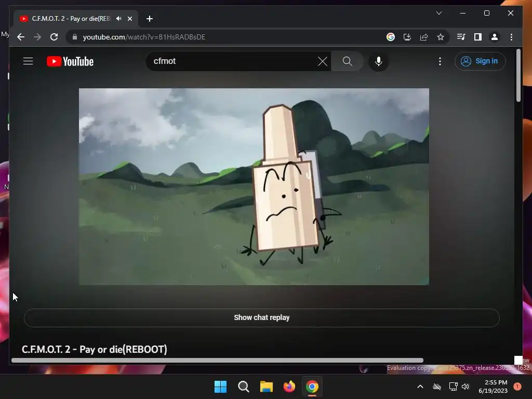
Task: Launch File Explorer from the taskbar
Action: coord(267,387)
